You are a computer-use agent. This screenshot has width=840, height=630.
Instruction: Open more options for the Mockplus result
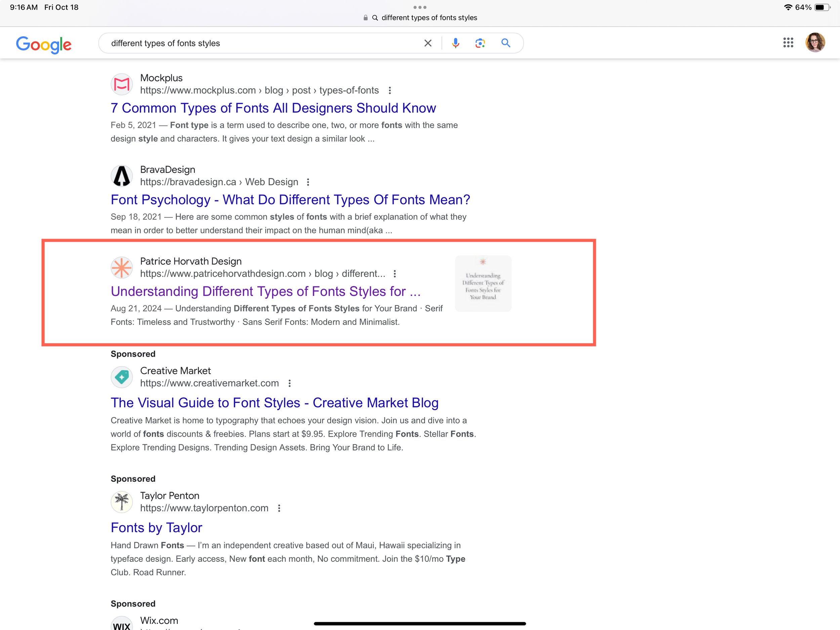coord(390,90)
